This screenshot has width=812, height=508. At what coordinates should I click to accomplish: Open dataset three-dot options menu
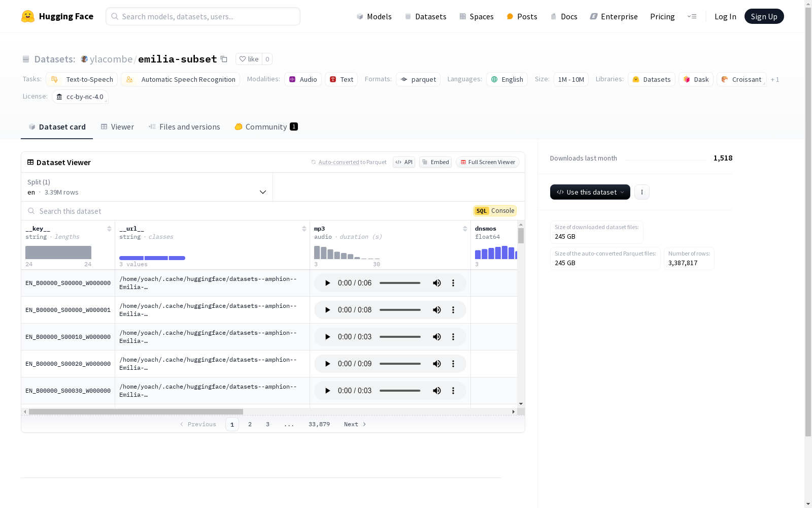(642, 192)
